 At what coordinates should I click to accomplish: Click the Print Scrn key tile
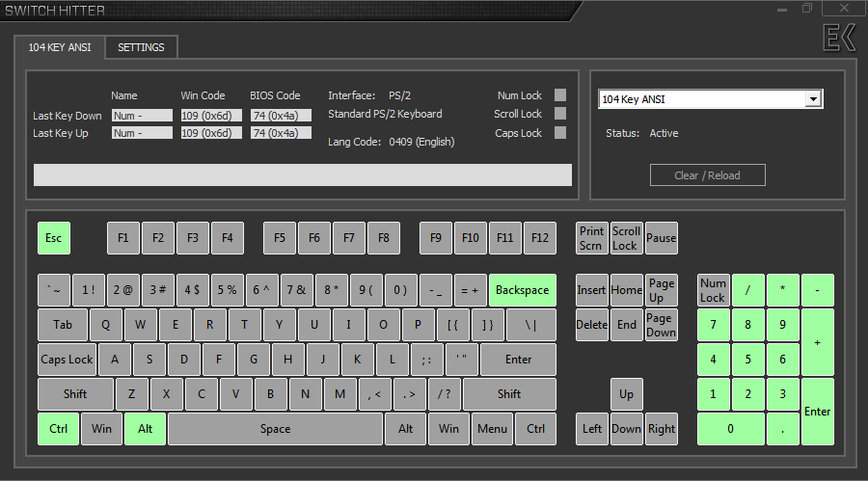pos(591,238)
